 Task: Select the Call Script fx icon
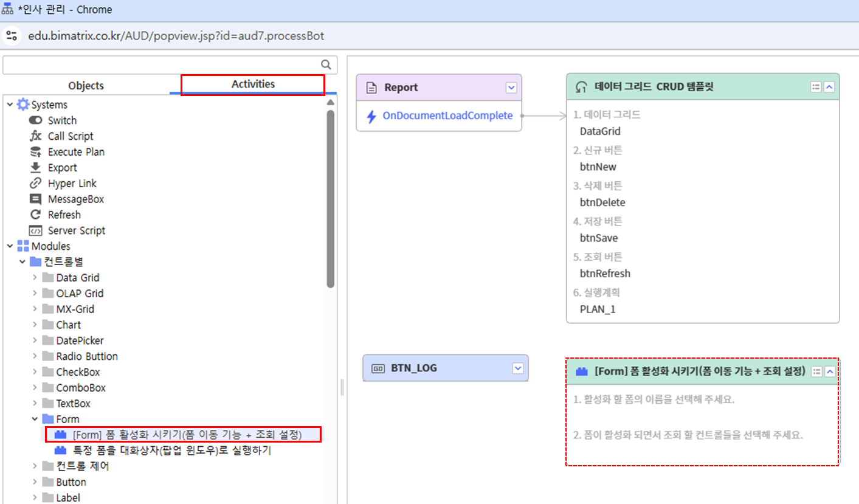[x=35, y=136]
